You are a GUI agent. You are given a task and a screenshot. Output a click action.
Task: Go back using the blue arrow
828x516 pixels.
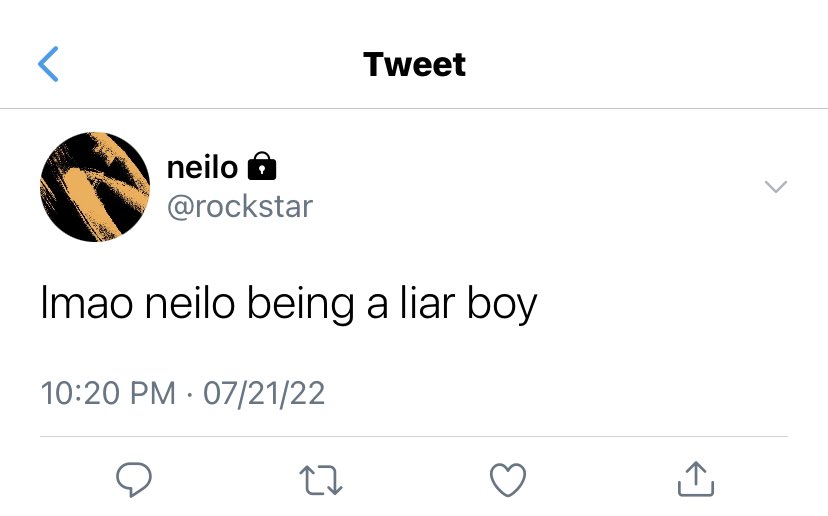tap(48, 64)
